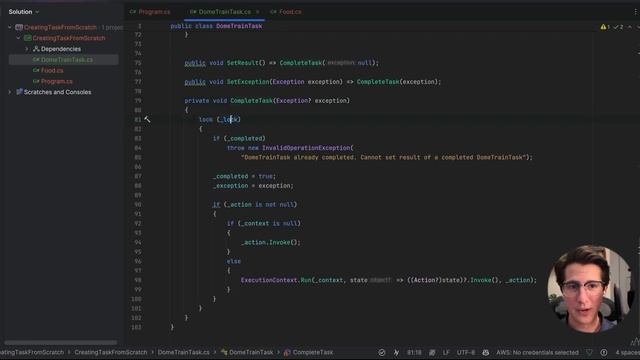Open the Solution view dropdown
This screenshot has width=640, height=360.
coord(24,12)
